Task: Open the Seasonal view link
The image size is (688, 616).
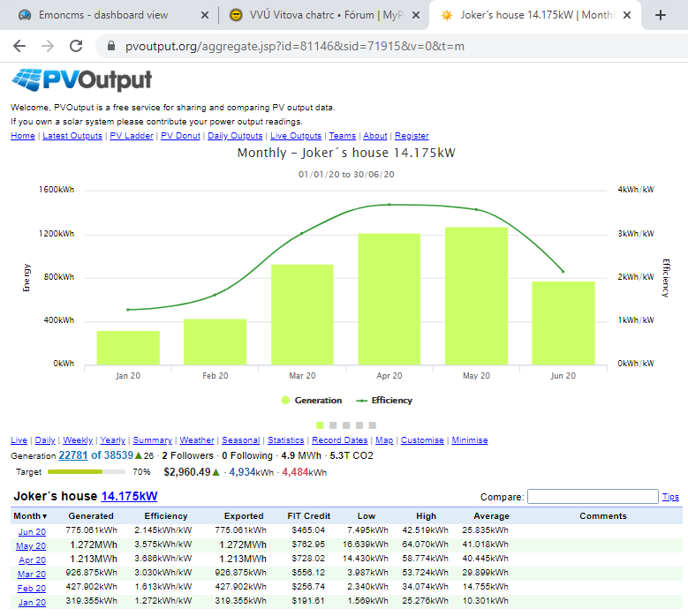Action: [x=240, y=440]
